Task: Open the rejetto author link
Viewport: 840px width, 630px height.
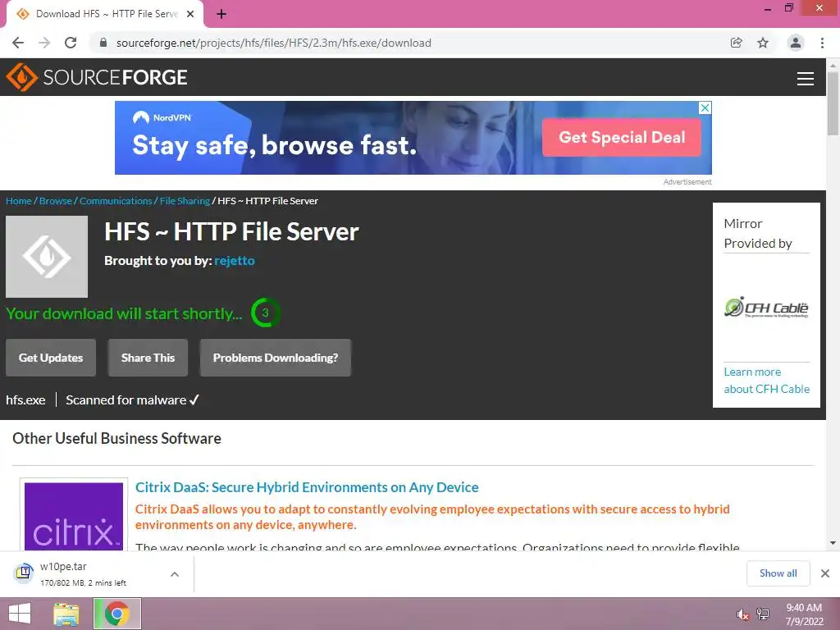Action: click(x=234, y=261)
